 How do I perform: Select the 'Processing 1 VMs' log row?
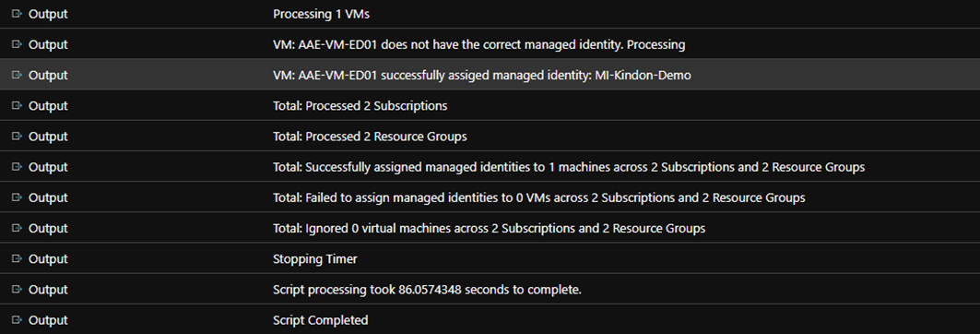490,14
